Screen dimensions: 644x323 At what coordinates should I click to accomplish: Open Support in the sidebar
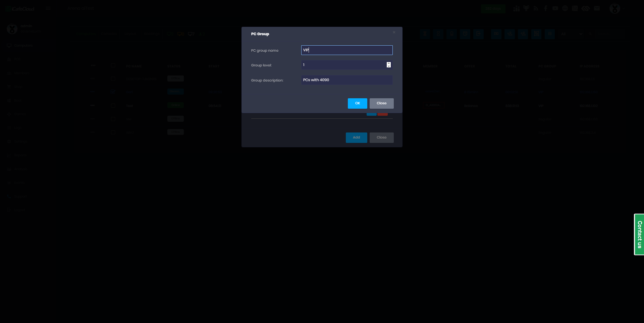(17, 197)
